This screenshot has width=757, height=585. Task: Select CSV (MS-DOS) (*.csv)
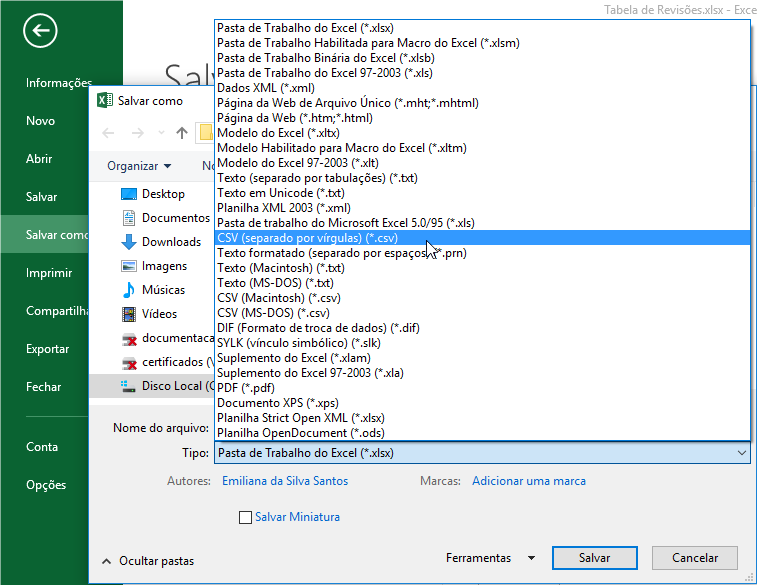pyautogui.click(x=482, y=313)
